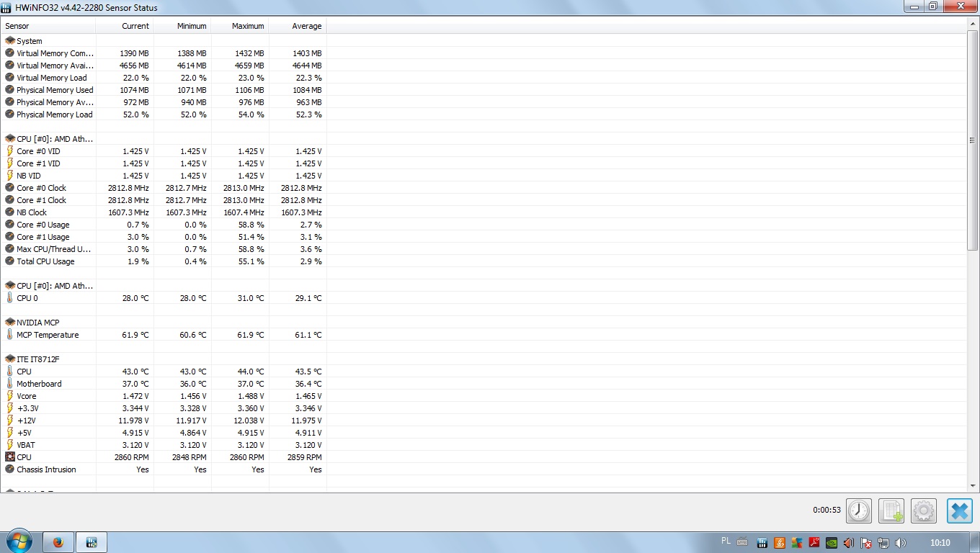Close sensor window with blue X button
This screenshot has height=553, width=980.
pos(960,511)
